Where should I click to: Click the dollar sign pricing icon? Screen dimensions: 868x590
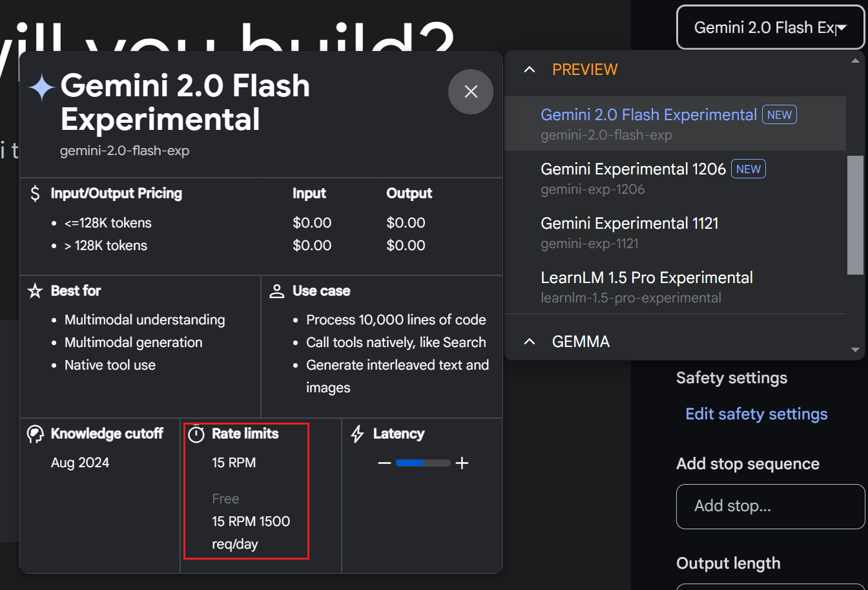[35, 193]
